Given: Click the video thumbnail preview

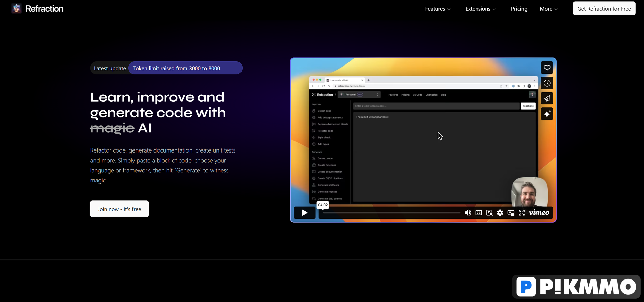Looking at the screenshot, I should point(423,140).
